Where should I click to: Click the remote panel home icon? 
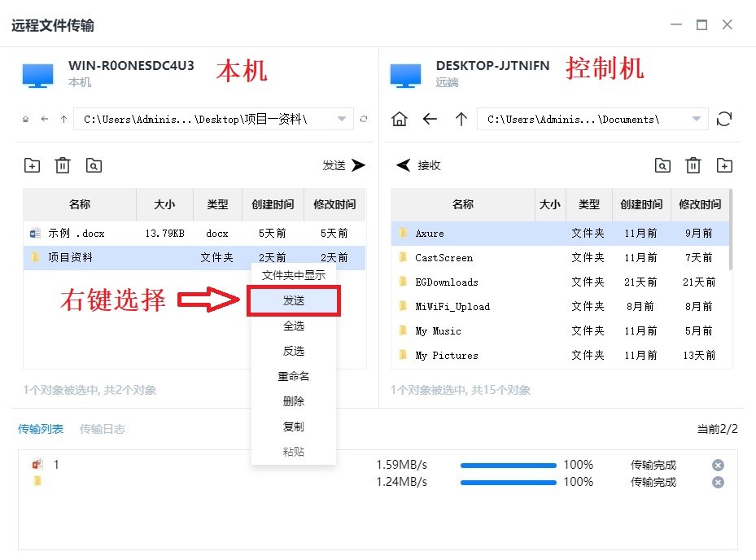click(400, 119)
